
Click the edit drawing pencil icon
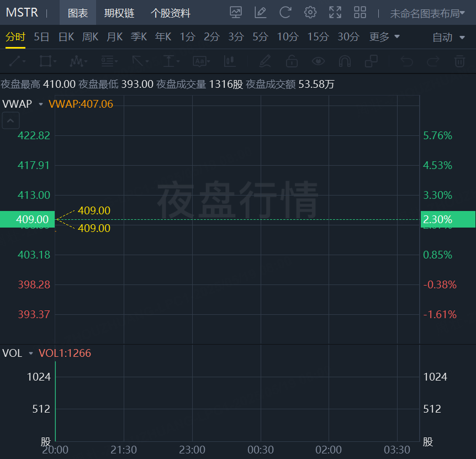click(x=261, y=13)
